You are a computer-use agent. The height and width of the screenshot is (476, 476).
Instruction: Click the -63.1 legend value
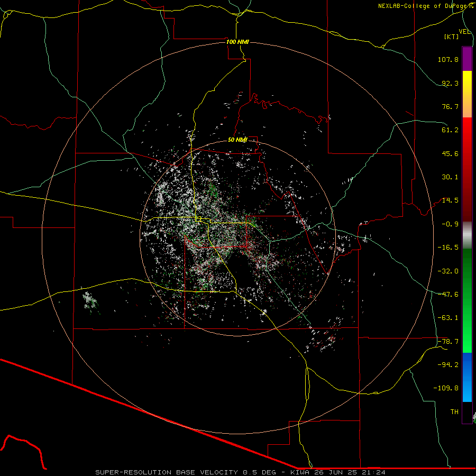448,318
